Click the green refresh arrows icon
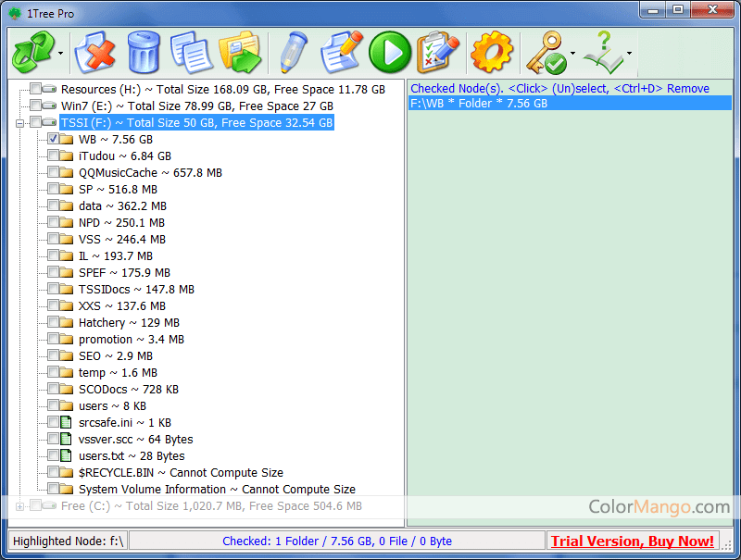Viewport: 741px width, 560px height. point(32,52)
